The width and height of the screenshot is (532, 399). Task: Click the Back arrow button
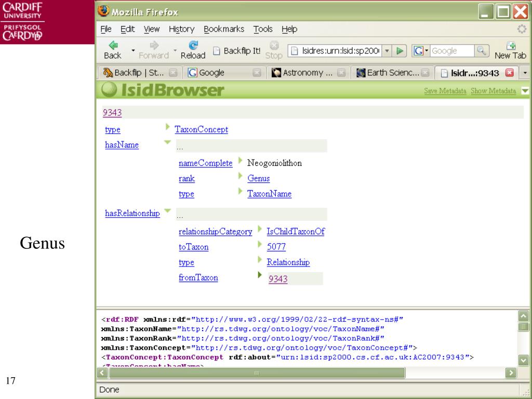click(113, 50)
